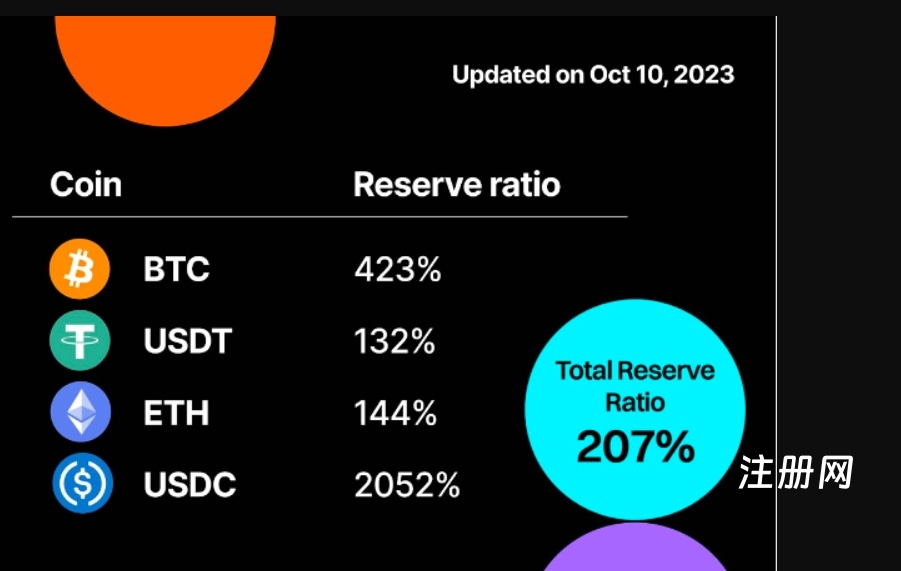Select the USDC coin label
This screenshot has height=571, width=901.
point(190,486)
